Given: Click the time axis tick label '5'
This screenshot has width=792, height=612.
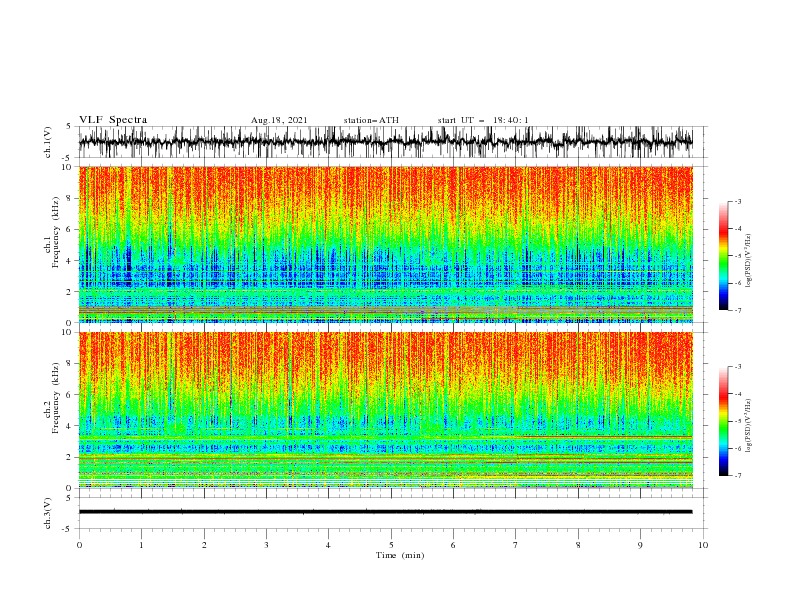Looking at the screenshot, I should [391, 545].
